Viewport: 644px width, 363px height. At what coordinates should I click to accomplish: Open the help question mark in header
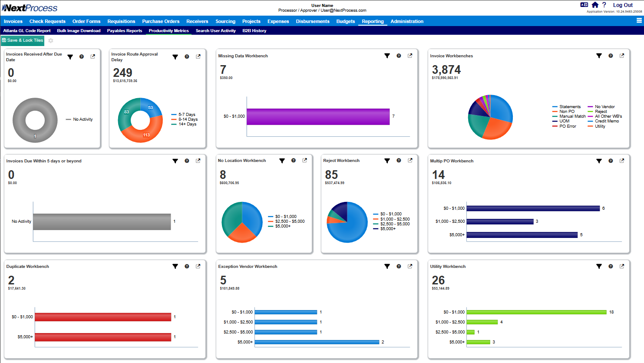604,5
